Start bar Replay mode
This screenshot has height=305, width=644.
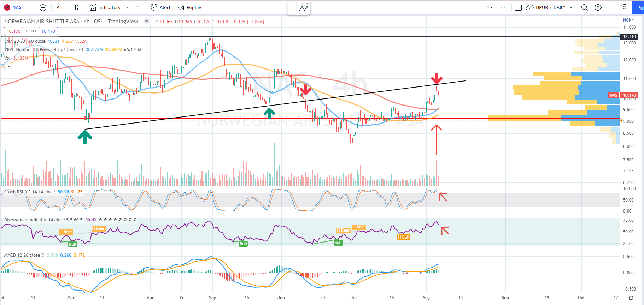click(190, 7)
